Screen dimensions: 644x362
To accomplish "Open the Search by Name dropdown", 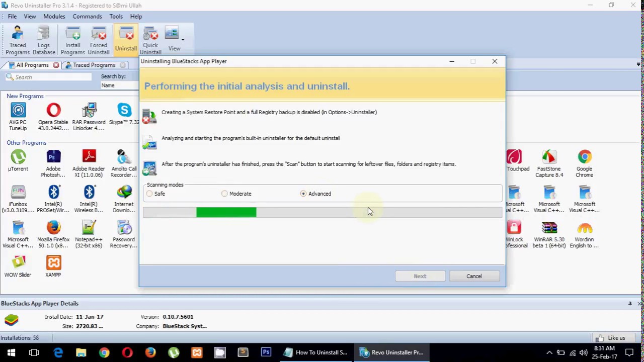I will tap(119, 85).
